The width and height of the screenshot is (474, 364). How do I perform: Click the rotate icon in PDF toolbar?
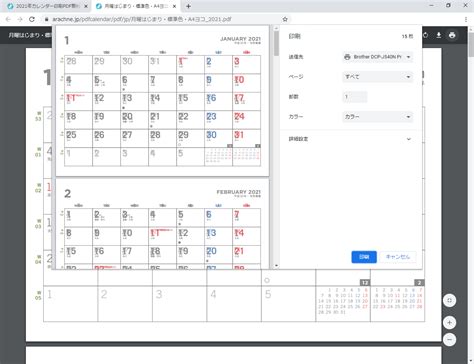[426, 35]
